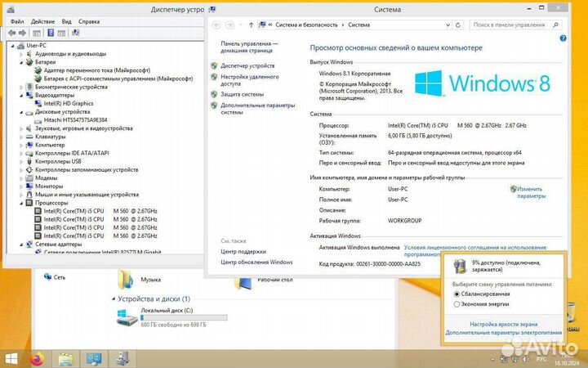
Task: Click the Forward arrow in Device Manager toolbar
Action: point(23,33)
